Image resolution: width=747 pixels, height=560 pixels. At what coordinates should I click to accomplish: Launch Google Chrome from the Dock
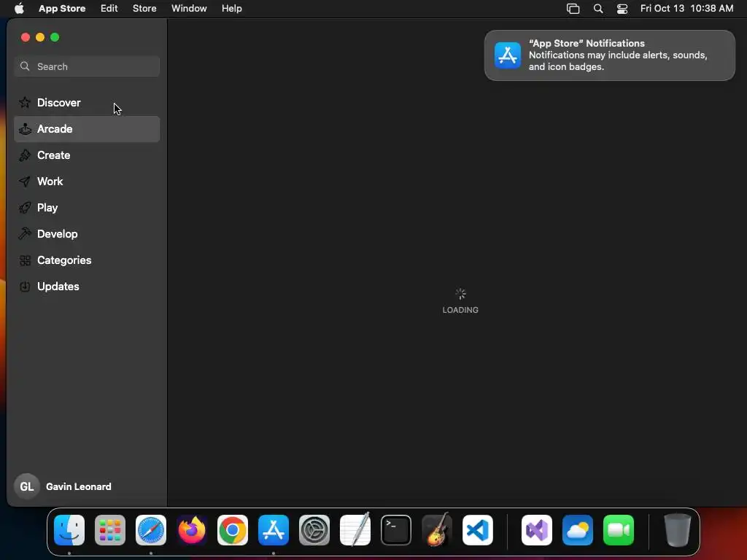click(233, 530)
